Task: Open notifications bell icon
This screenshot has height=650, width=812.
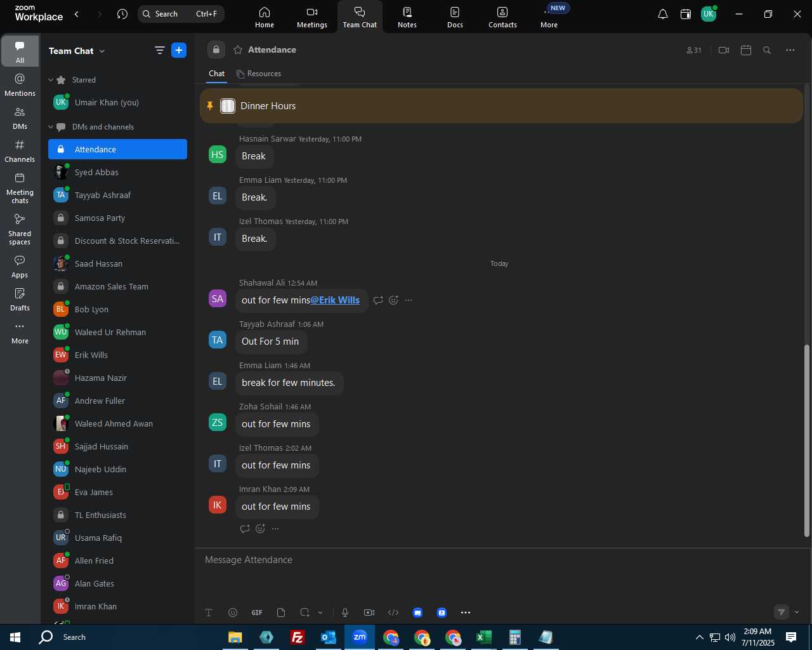Action: point(663,14)
